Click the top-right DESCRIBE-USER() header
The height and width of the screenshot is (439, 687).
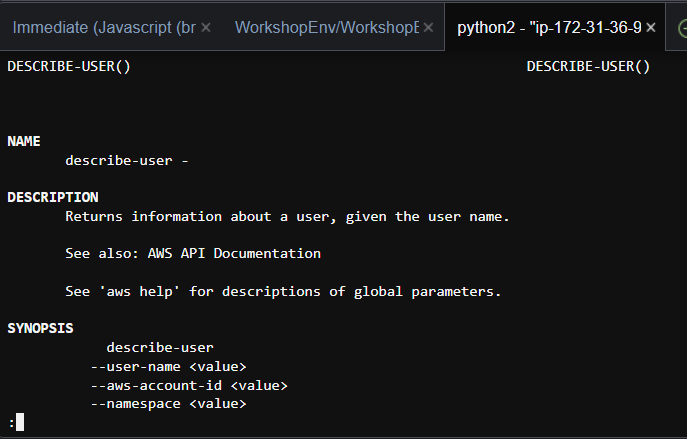point(588,66)
